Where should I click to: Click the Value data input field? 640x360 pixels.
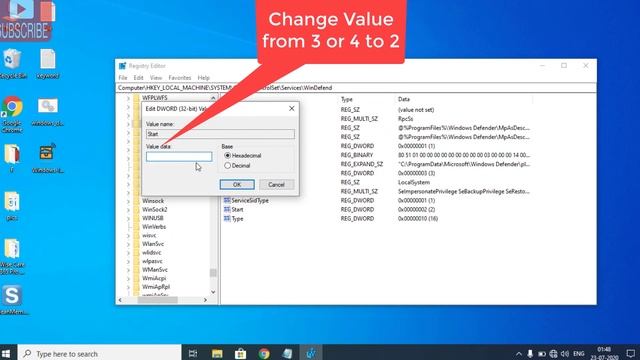(x=179, y=156)
